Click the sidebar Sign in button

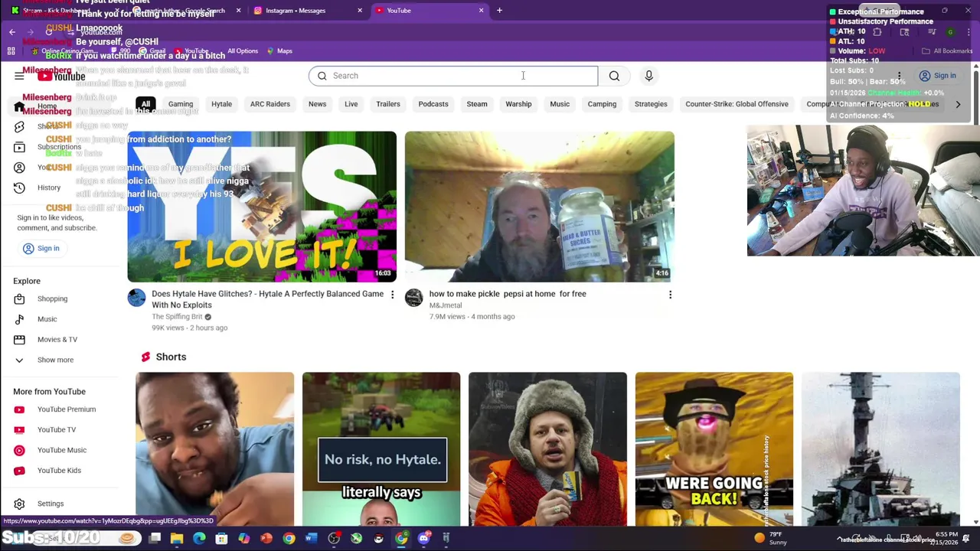tap(41, 248)
